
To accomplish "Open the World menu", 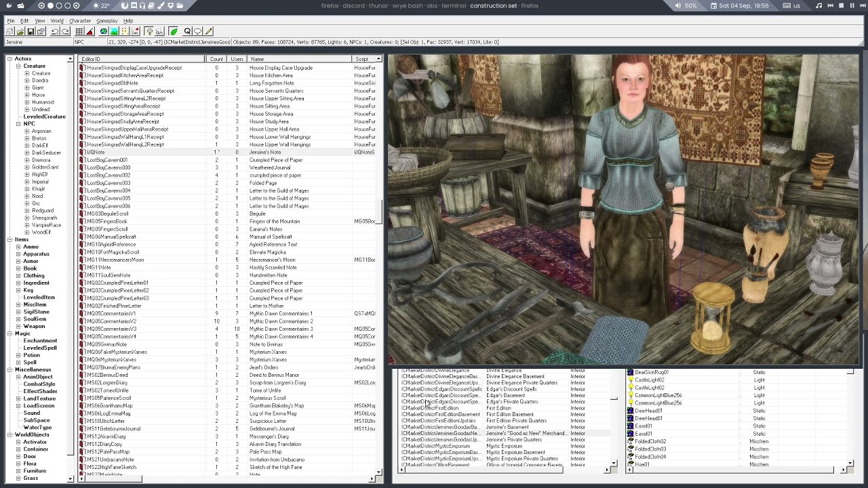I will pos(57,21).
